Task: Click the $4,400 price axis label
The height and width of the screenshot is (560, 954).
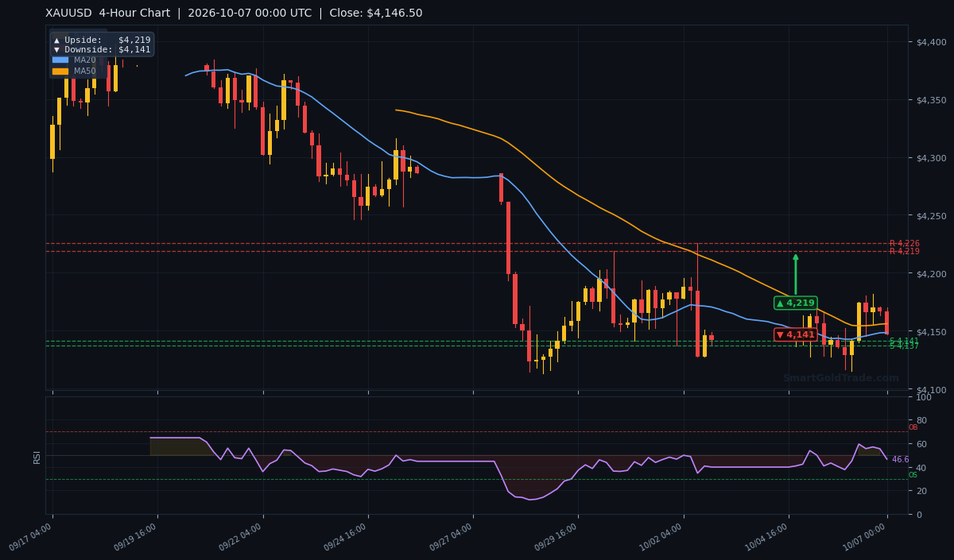Action: tap(930, 42)
